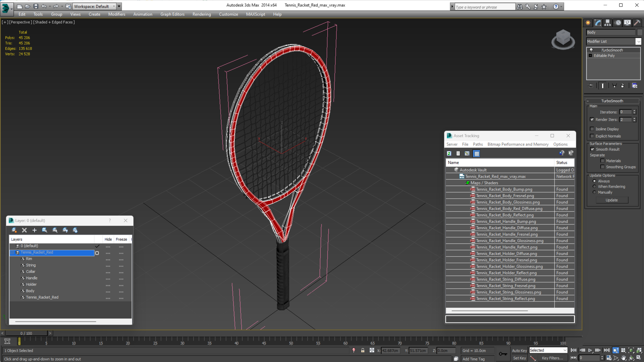The height and width of the screenshot is (362, 644).
Task: Collapse the Tennis_Racket_Red layer tree
Action: coord(12,252)
